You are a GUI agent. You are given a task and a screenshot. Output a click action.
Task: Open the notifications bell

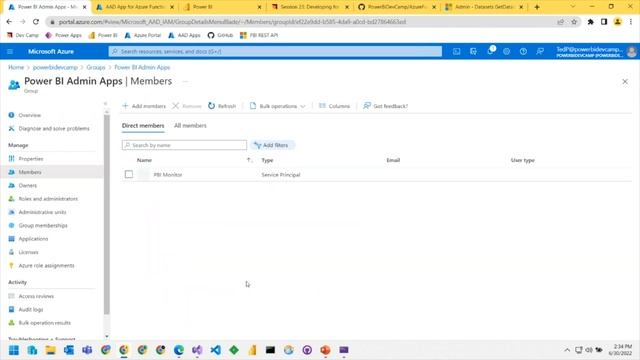(x=490, y=51)
